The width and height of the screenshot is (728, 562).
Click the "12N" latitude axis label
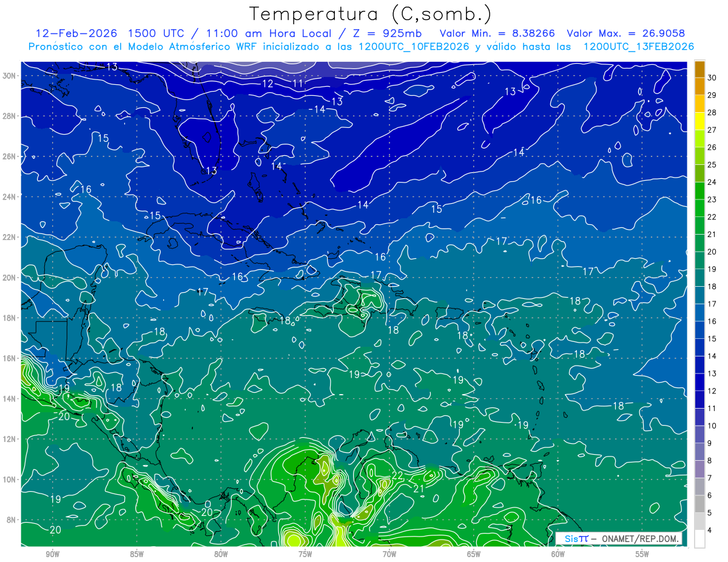(10, 439)
